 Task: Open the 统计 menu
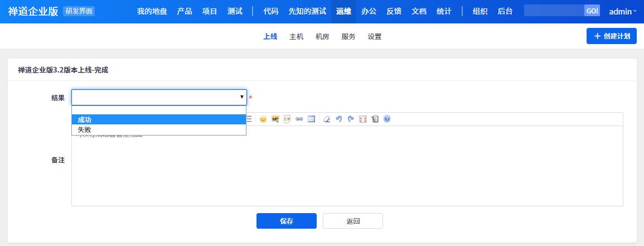click(x=444, y=12)
